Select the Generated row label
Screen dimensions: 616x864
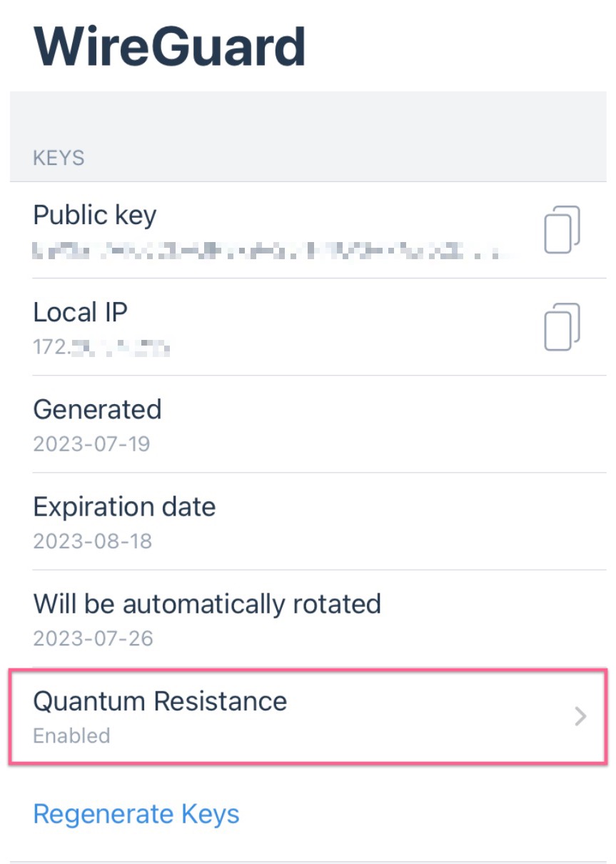pyautogui.click(x=98, y=409)
